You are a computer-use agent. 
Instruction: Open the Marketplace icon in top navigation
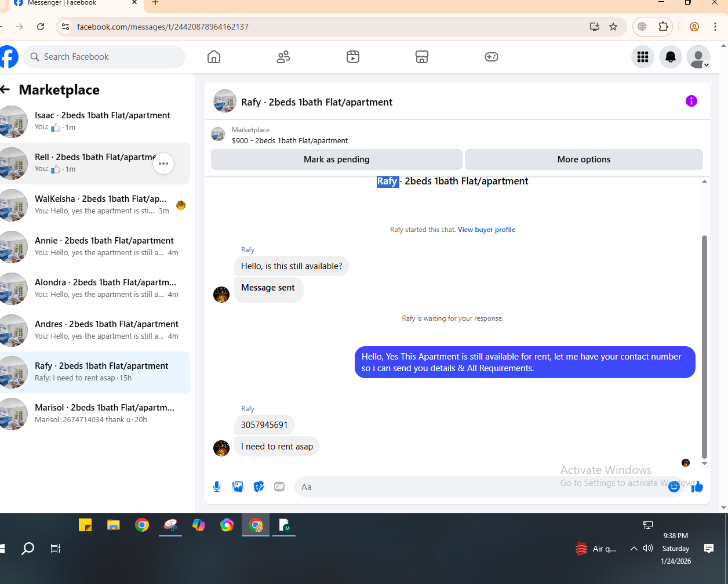tap(422, 57)
